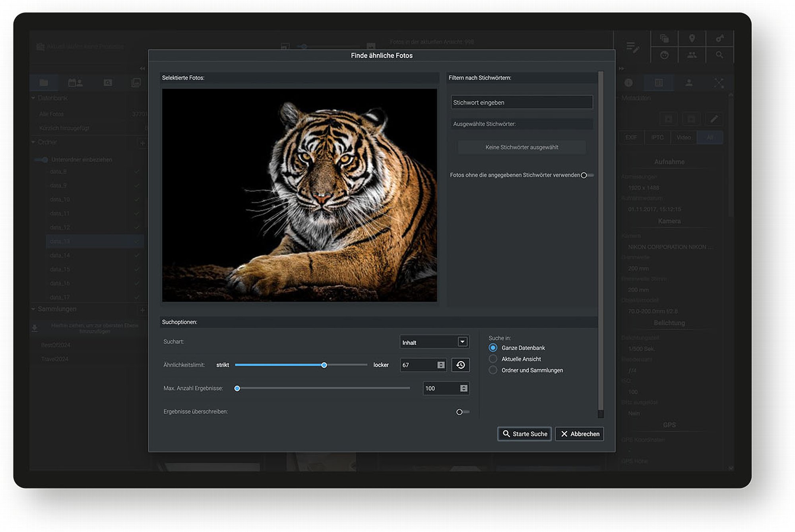Screen dimensions: 795x532
Task: Open the folder view tab in left panel
Action: click(44, 83)
